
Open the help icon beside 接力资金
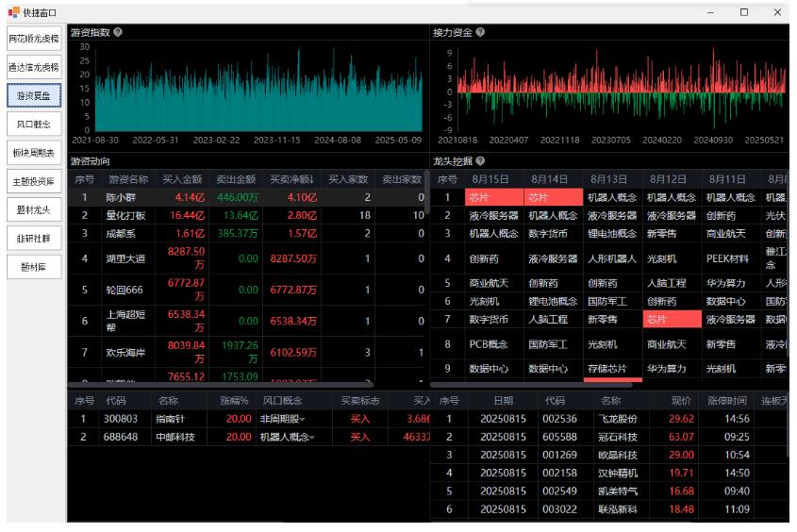point(480,32)
